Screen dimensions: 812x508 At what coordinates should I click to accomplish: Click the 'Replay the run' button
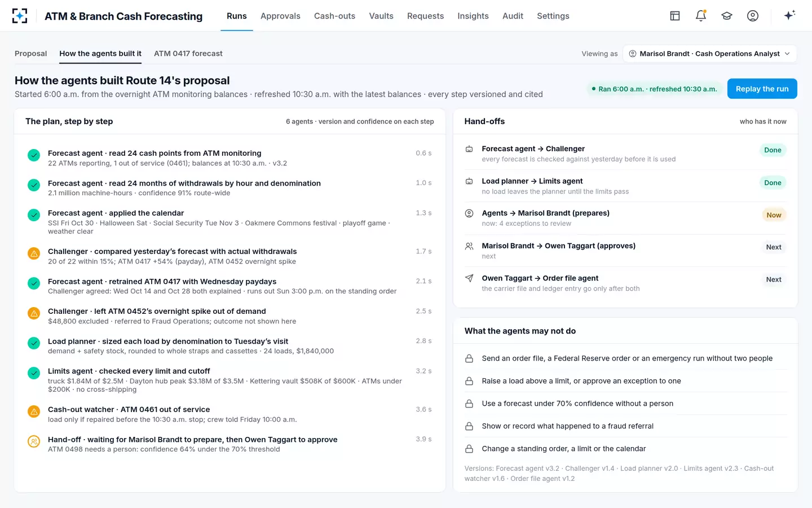tap(762, 89)
